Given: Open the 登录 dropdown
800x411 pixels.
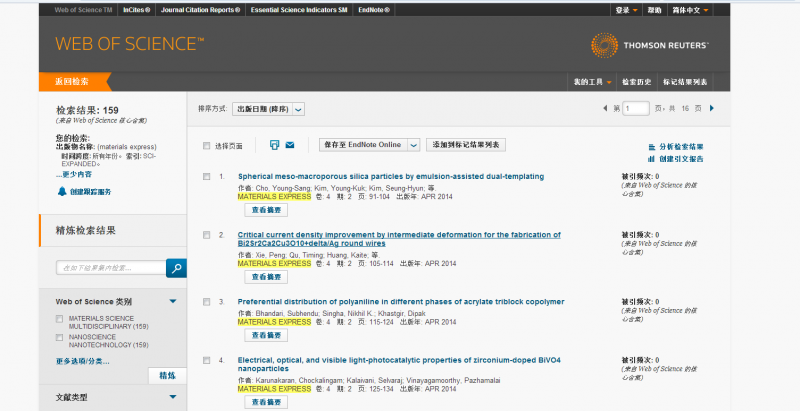Looking at the screenshot, I should 626,10.
